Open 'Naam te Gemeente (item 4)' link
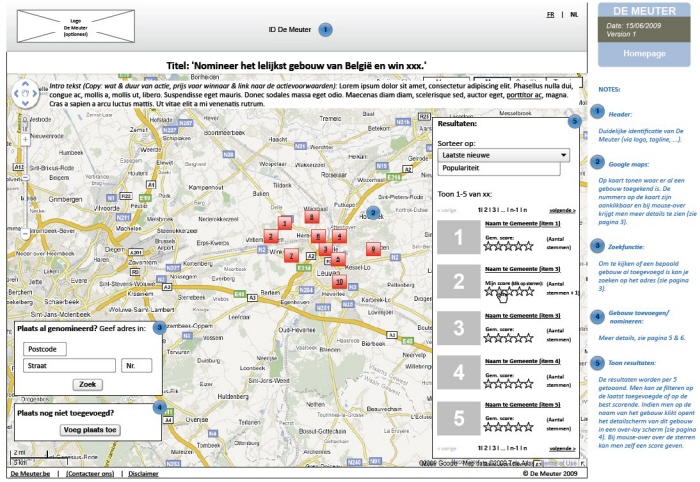 pyautogui.click(x=522, y=361)
